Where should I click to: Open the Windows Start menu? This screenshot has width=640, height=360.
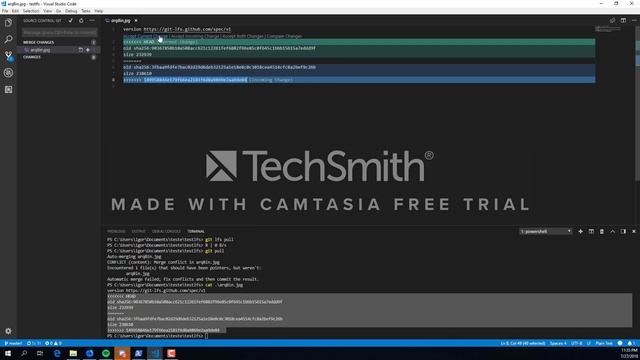(x=8, y=353)
